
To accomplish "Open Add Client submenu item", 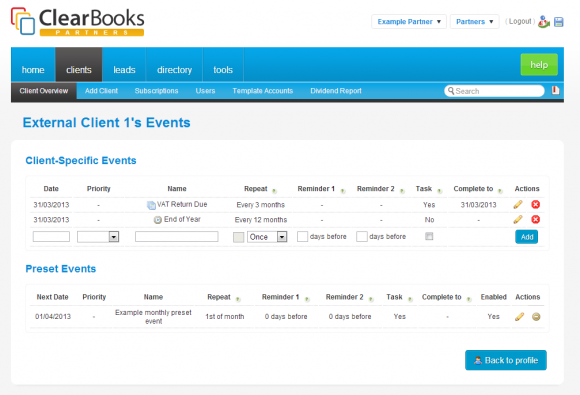I will point(101,91).
